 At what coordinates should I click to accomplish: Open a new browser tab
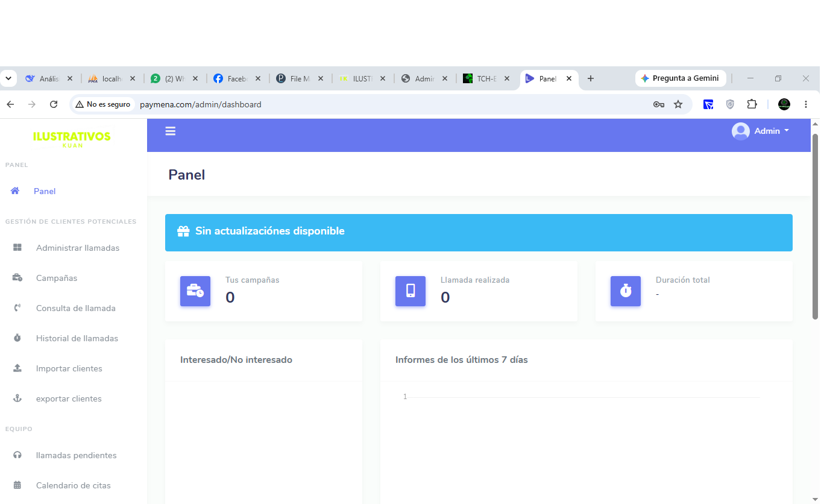(591, 78)
